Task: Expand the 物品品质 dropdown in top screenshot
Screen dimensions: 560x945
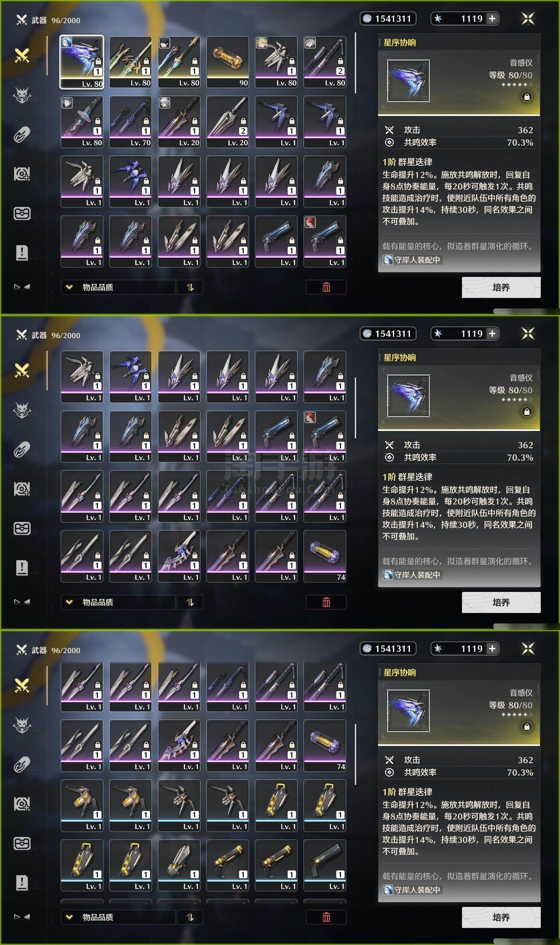Action: pyautogui.click(x=118, y=287)
